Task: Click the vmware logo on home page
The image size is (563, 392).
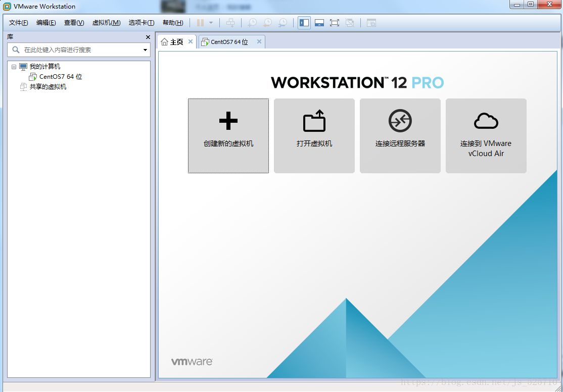Action: [x=192, y=362]
